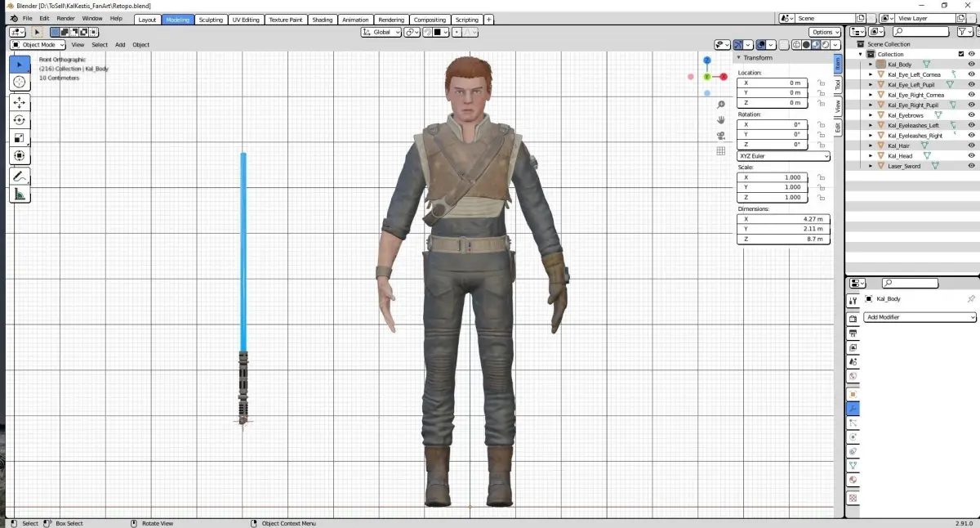The image size is (980, 528).
Task: Select the Item sidebar tab
Action: click(837, 64)
